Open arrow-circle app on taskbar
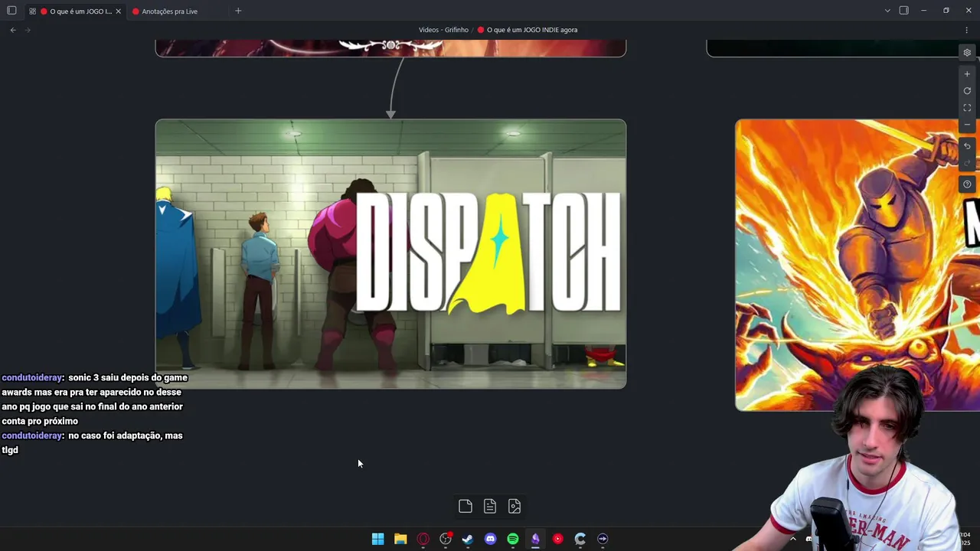 [x=603, y=539]
